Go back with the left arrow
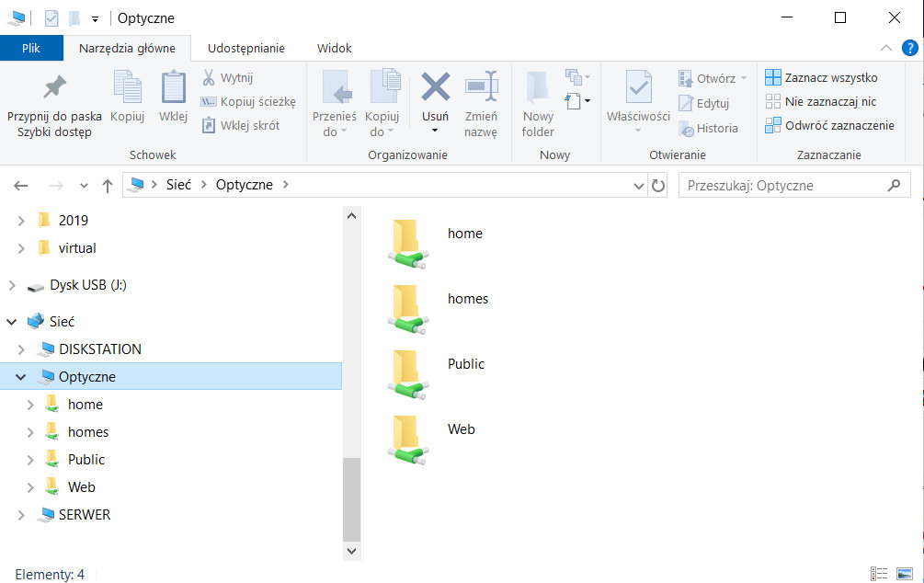This screenshot has width=924, height=583. click(x=20, y=186)
